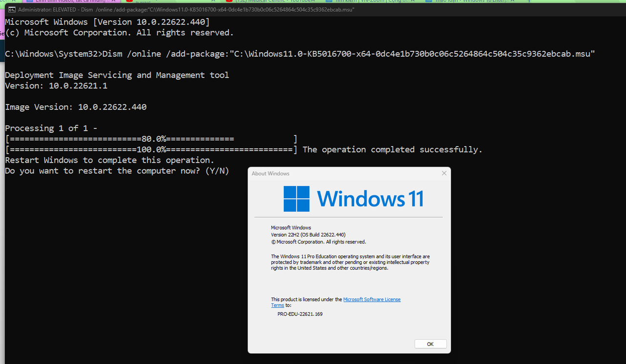Click the About Windows dialog title

tap(270, 173)
